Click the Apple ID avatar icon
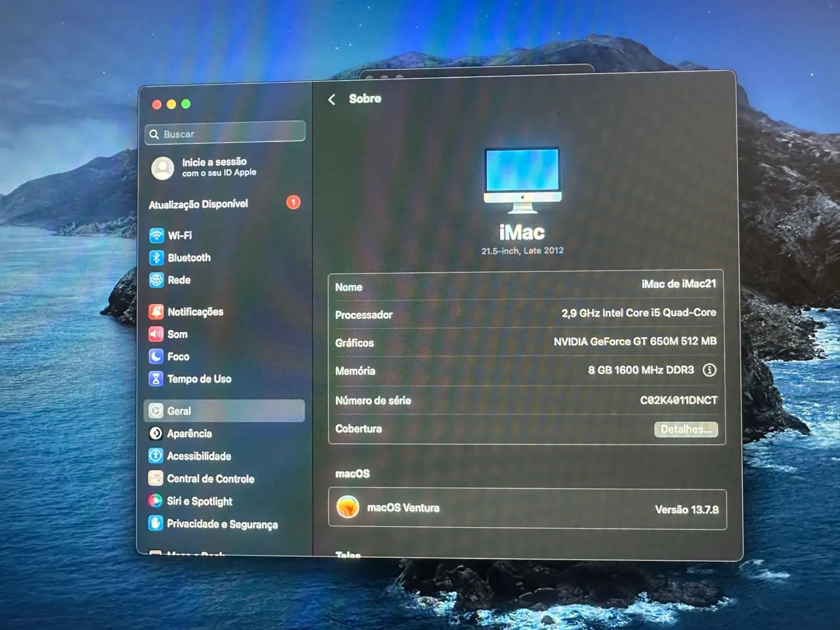The width and height of the screenshot is (840, 630). [163, 168]
